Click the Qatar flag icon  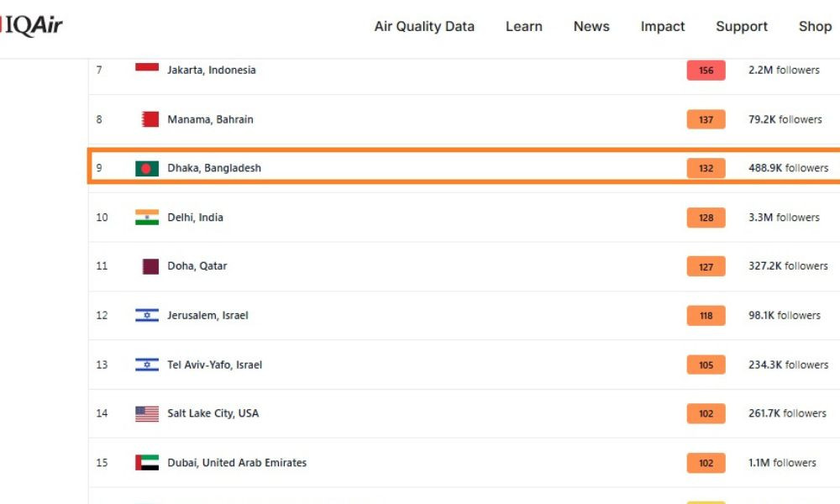click(x=150, y=266)
